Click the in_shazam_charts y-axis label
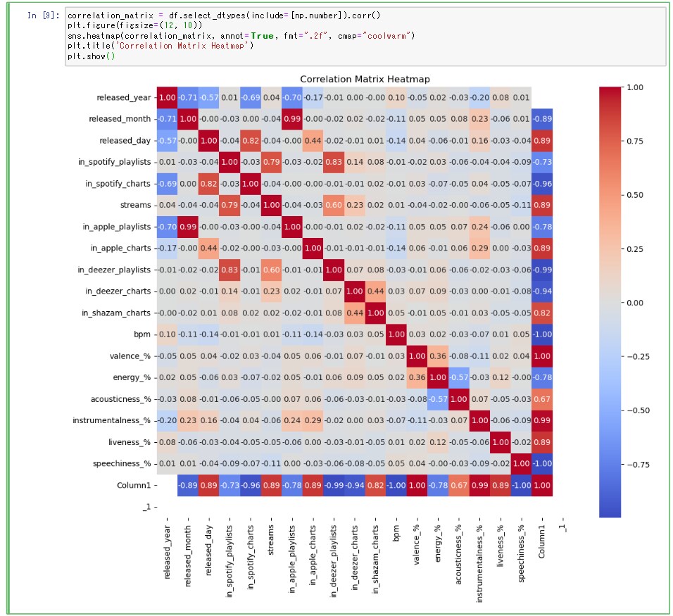This screenshot has width=673, height=616. tap(116, 313)
